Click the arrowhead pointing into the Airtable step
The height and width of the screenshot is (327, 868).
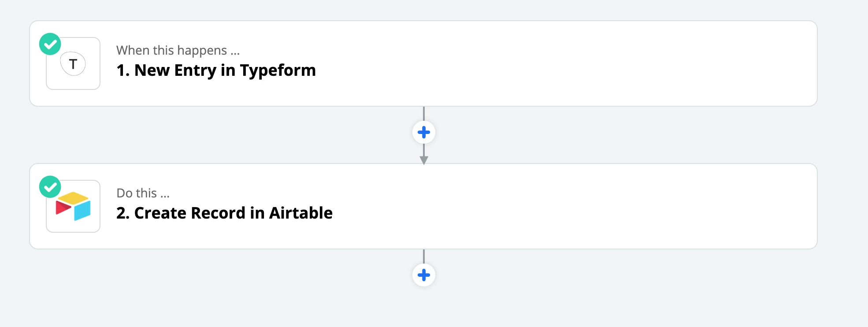[424, 161]
